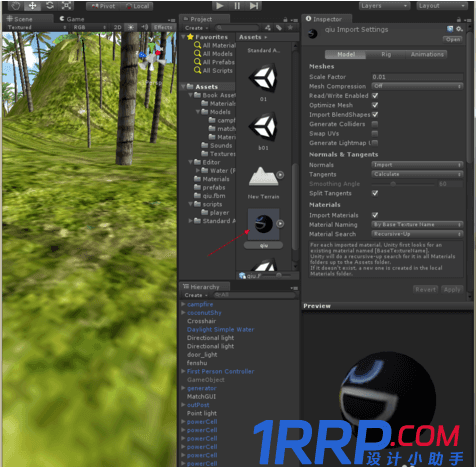The width and height of the screenshot is (476, 467).
Task: Uncheck Import Materials checkbox
Action: click(x=375, y=215)
